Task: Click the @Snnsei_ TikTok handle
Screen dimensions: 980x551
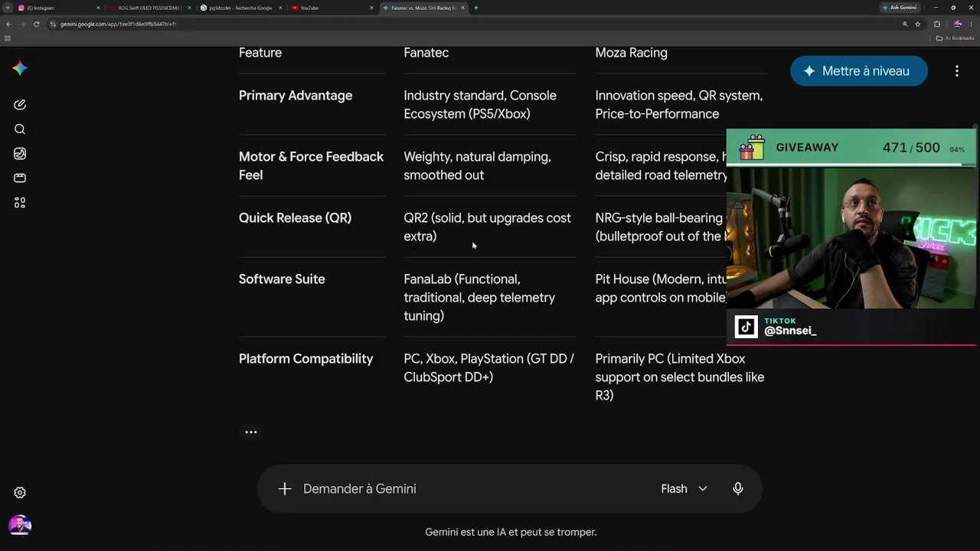Action: click(791, 331)
